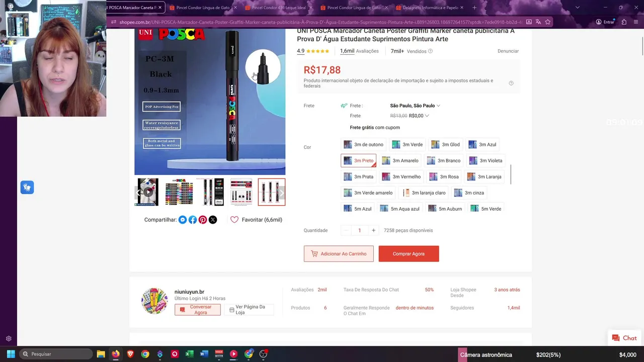The image size is (644, 362).
Task: Show previous product thumbnails arrow
Action: pyautogui.click(x=138, y=192)
